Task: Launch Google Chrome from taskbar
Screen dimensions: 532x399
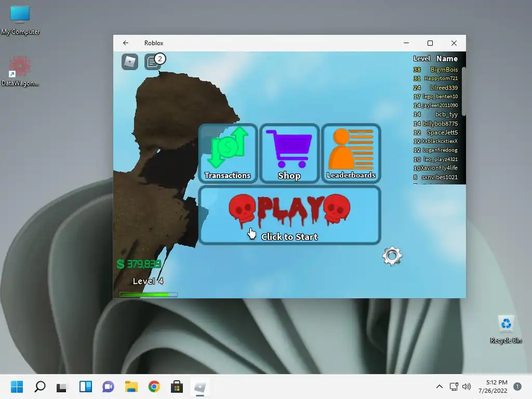Action: (x=154, y=387)
